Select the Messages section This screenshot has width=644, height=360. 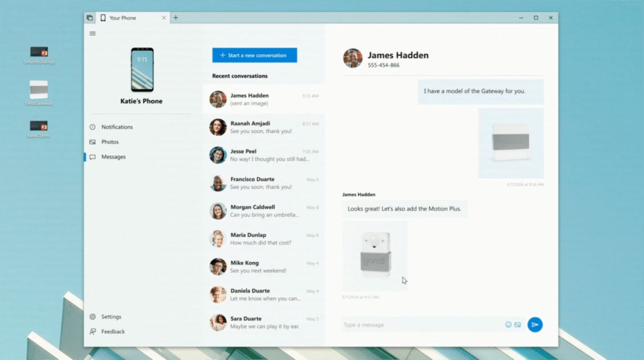(x=113, y=157)
